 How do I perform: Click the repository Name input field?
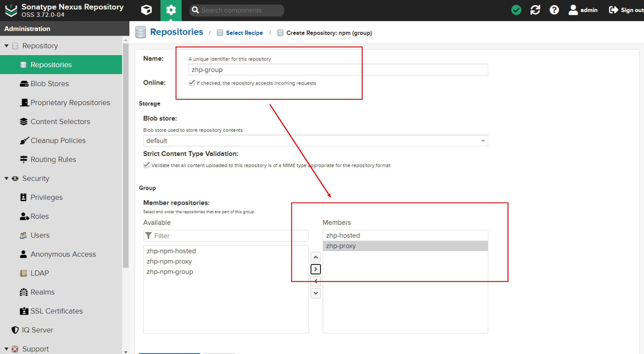coord(338,70)
